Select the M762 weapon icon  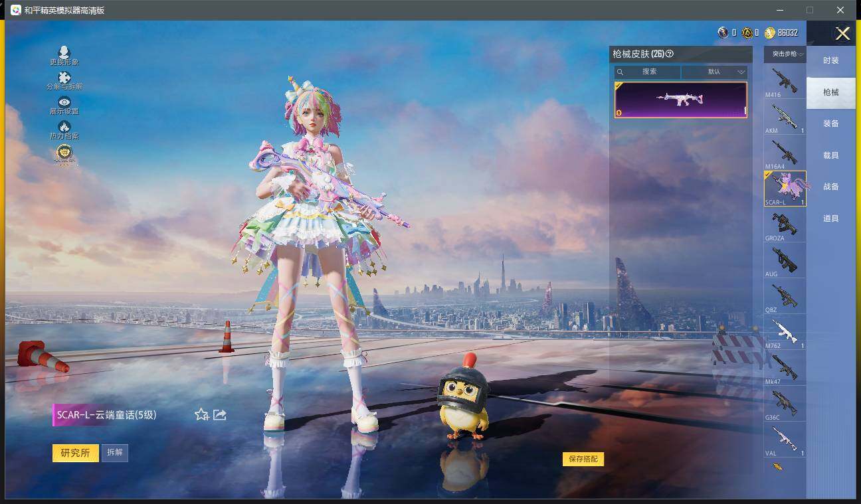click(x=785, y=332)
